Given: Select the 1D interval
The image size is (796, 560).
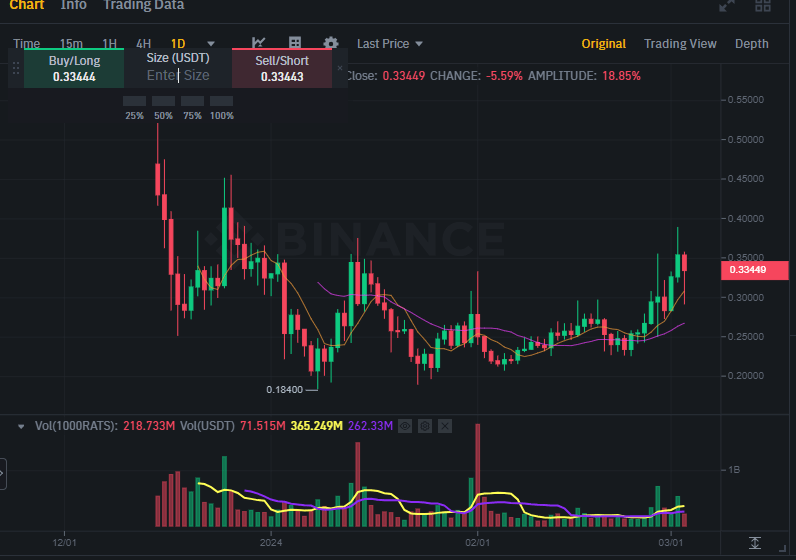Looking at the screenshot, I should coord(178,44).
